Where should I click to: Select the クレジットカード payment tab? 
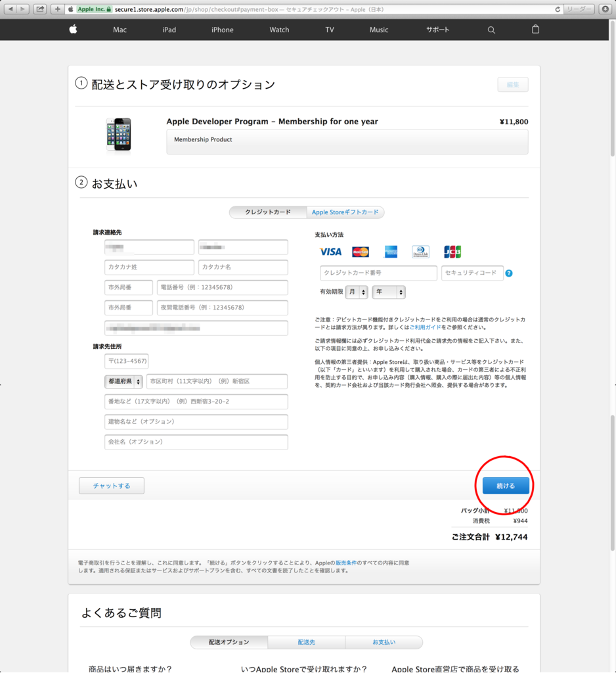pos(268,212)
